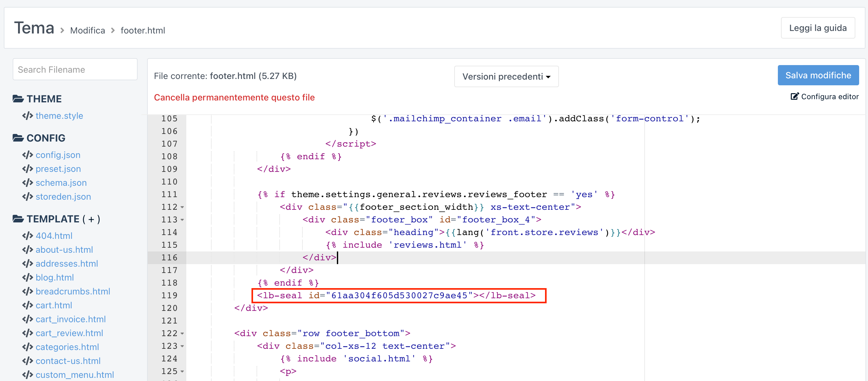Click breadcrumb chevron after Modifica

coord(113,31)
